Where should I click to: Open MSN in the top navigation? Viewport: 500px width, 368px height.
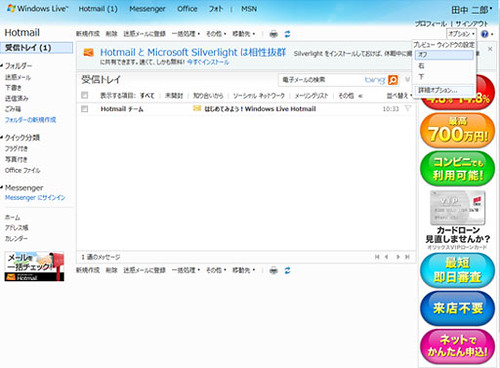point(249,9)
